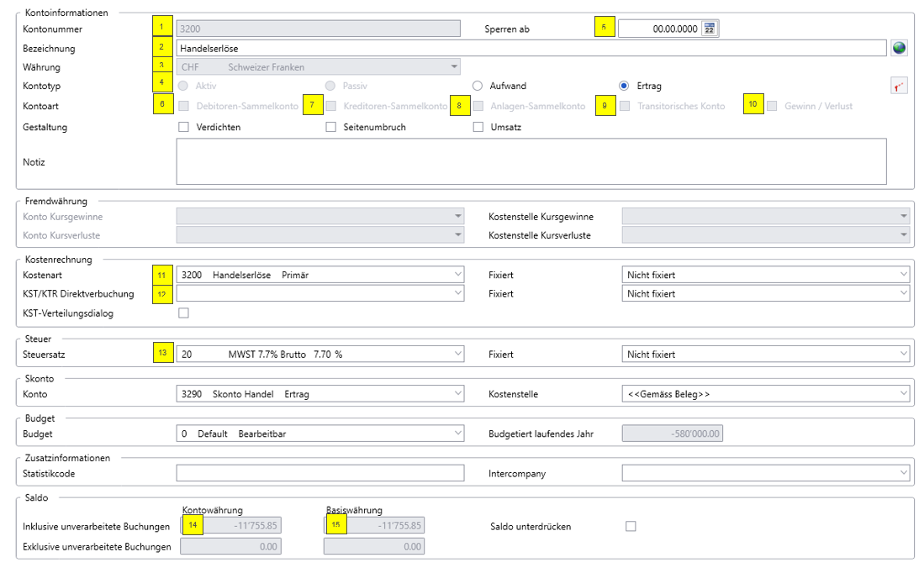Toggle the Kreditoren-Sammelkonto checkbox
Image resolution: width=924 pixels, height=573 pixels.
(x=331, y=106)
